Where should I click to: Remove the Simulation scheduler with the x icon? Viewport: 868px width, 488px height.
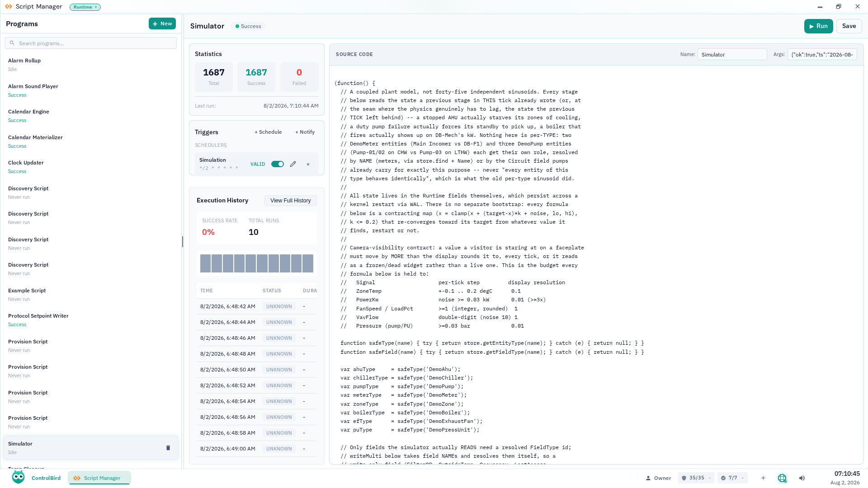pos(308,164)
